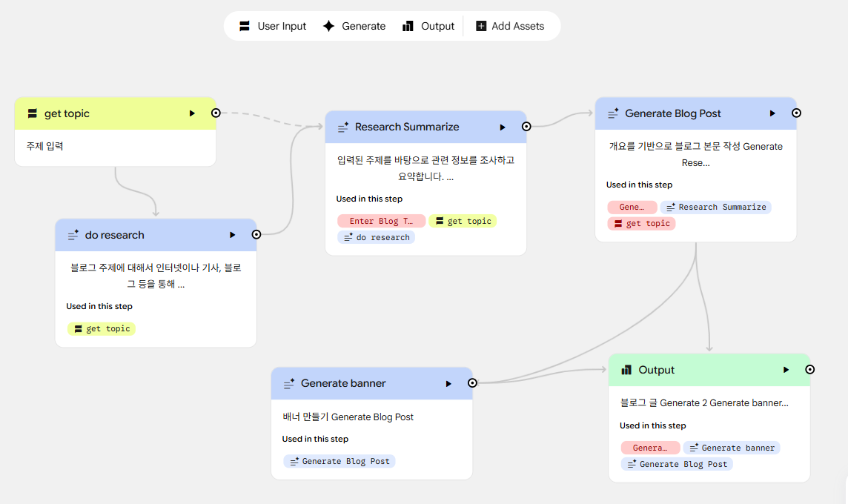
Task: Click the Generate banner chip in Output node
Action: coord(731,448)
